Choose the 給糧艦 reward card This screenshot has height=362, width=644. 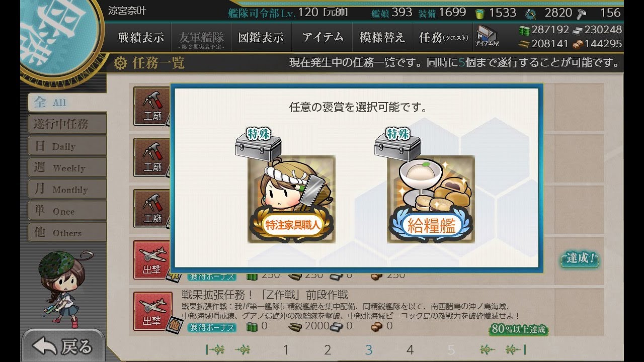pos(431,200)
